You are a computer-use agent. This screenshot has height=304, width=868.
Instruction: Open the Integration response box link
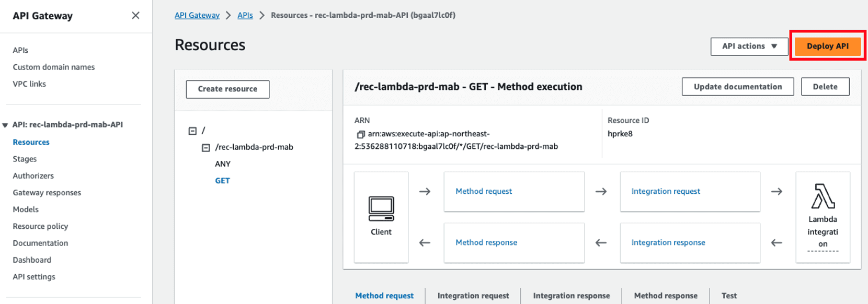(668, 242)
